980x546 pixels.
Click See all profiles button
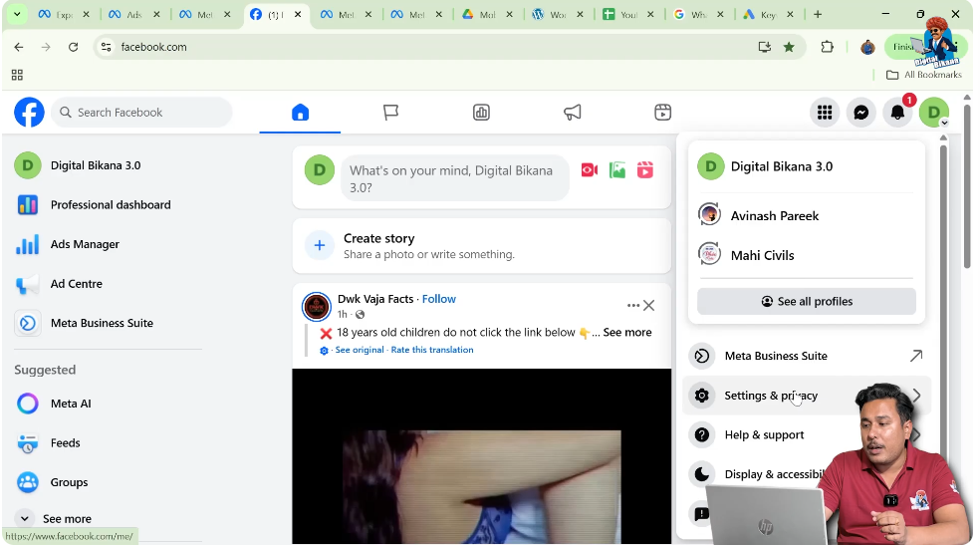click(x=807, y=302)
